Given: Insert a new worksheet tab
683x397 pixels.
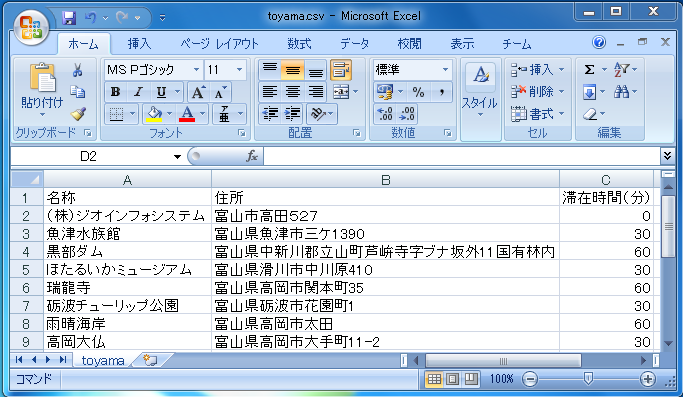Looking at the screenshot, I should [x=150, y=360].
